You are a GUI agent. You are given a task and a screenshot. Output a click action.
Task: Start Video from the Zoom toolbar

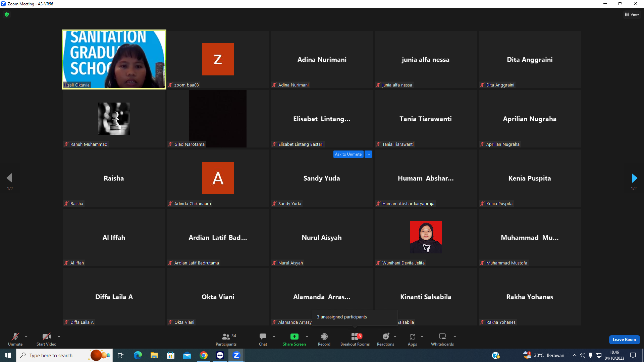tap(46, 339)
